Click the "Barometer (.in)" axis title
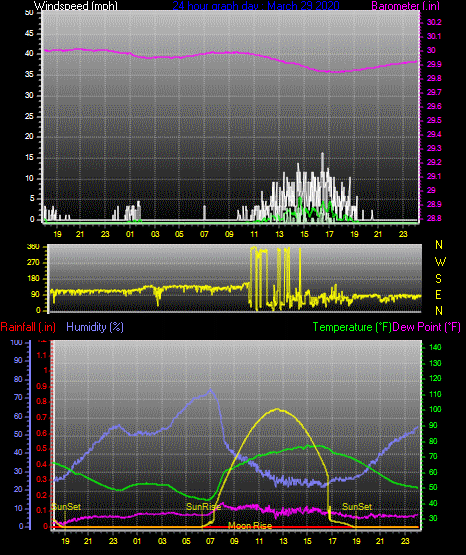Screen dimensions: 466x555 pos(405,6)
